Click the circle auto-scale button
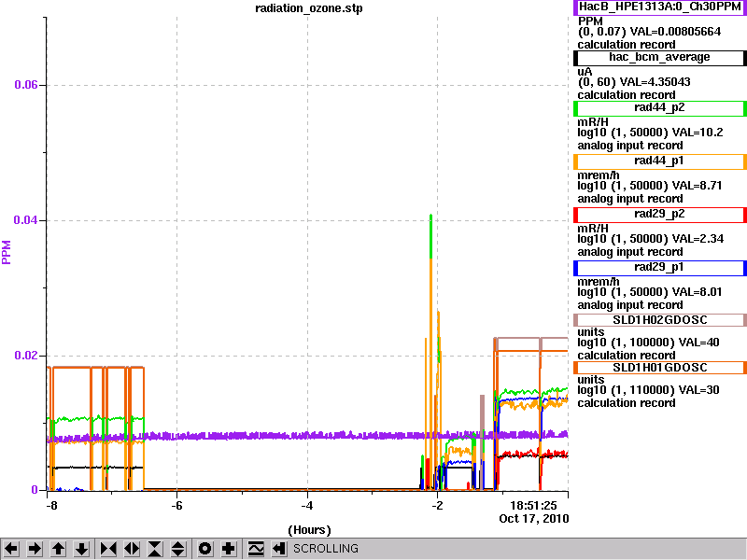Viewport: 747px width, 560px height. (204, 549)
